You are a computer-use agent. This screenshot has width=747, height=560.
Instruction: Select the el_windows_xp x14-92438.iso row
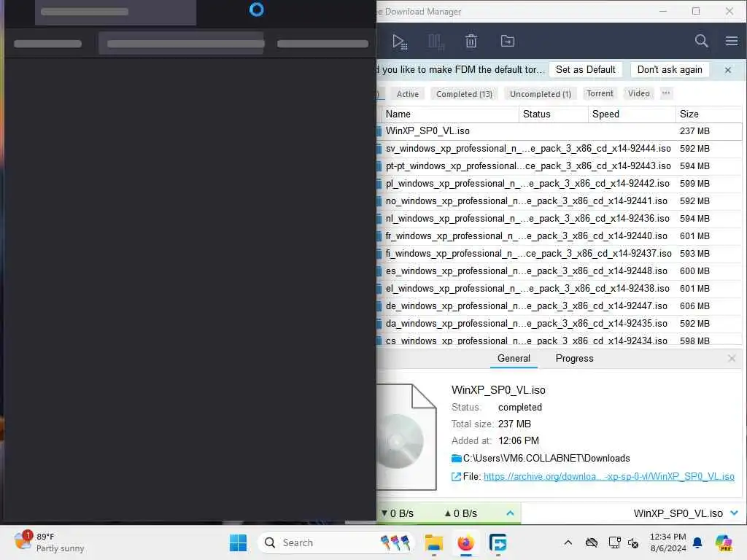pyautogui.click(x=559, y=289)
